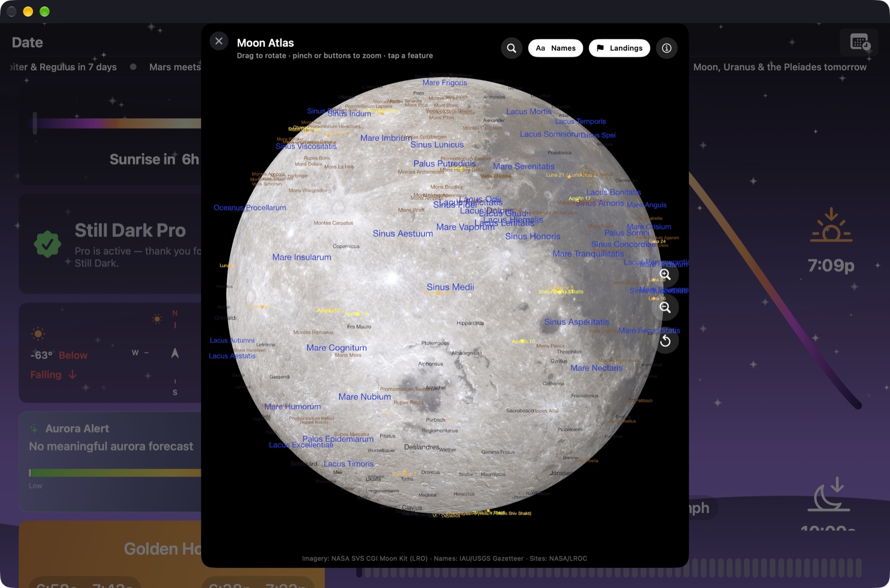This screenshot has height=588, width=890.
Task: Zoom out of the Moon globe
Action: (665, 307)
